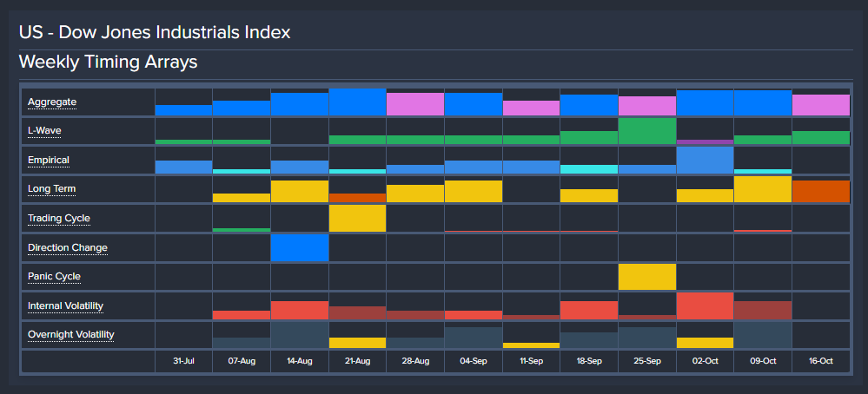Select the blue Direction Change bar for 14-Aug
The height and width of the screenshot is (394, 868).
299,248
